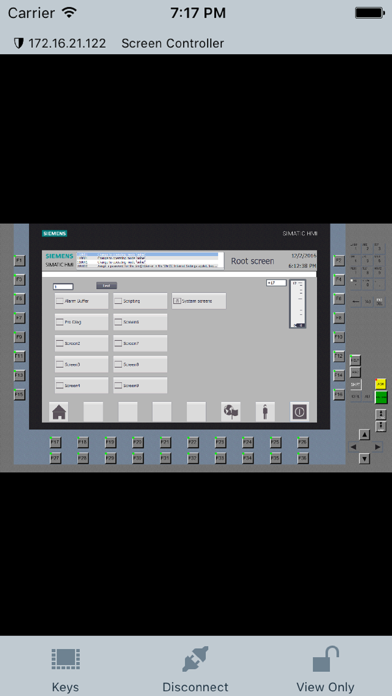392x696 pixels.
Task: Tap the Disconnect plug icon
Action: [195, 659]
